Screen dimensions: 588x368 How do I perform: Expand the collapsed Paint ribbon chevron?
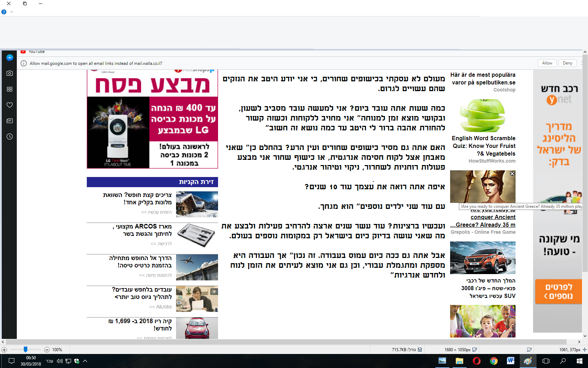12,12
